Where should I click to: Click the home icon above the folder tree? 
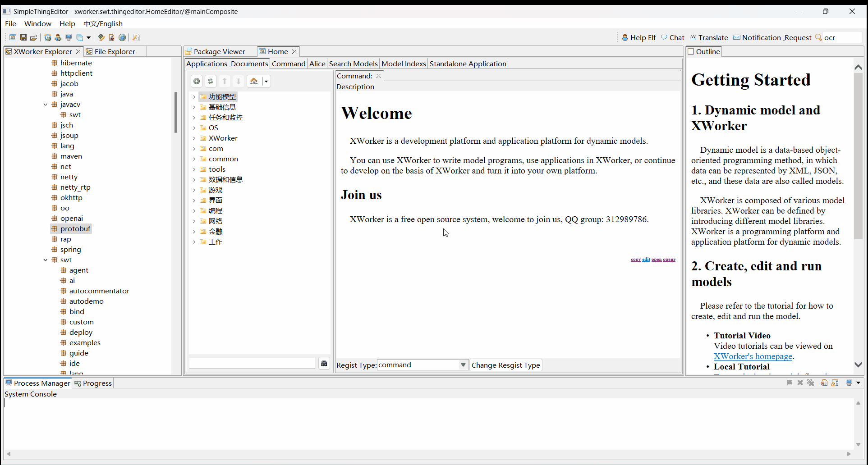(254, 81)
